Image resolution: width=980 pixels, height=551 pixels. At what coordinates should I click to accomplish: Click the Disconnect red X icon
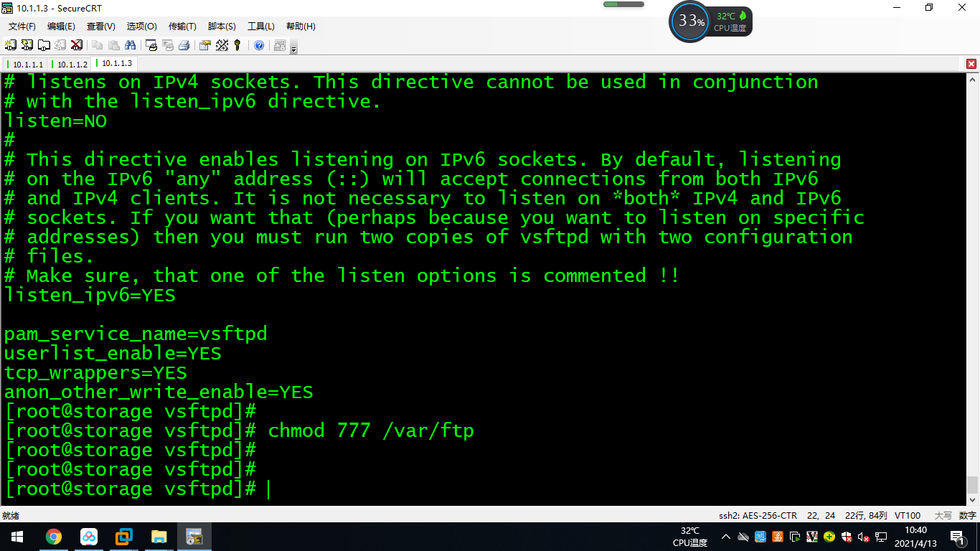tap(76, 45)
